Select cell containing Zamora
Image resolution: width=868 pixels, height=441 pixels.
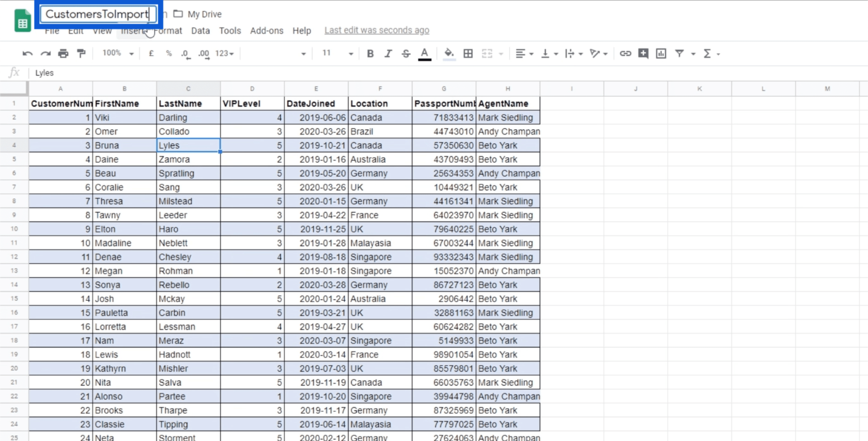[189, 159]
